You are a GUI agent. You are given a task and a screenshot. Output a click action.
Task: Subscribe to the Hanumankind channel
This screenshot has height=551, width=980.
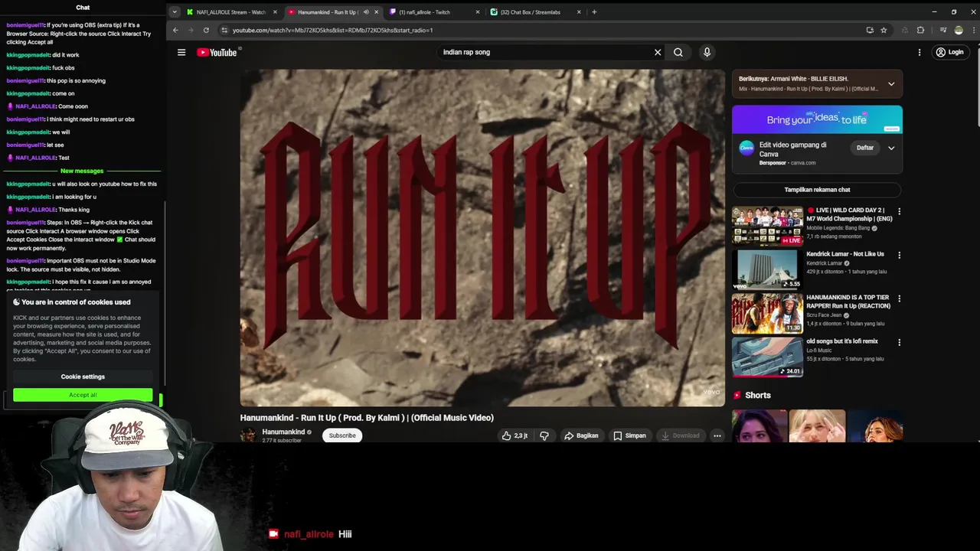click(x=342, y=435)
